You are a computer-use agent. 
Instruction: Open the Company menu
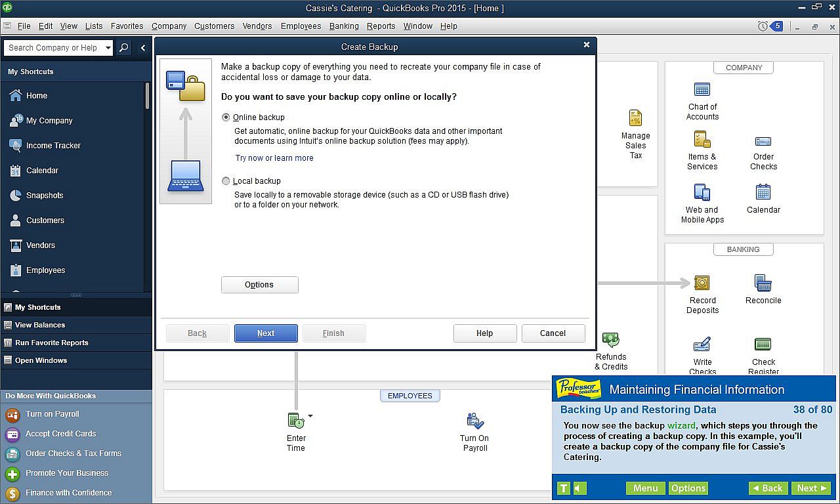point(169,26)
